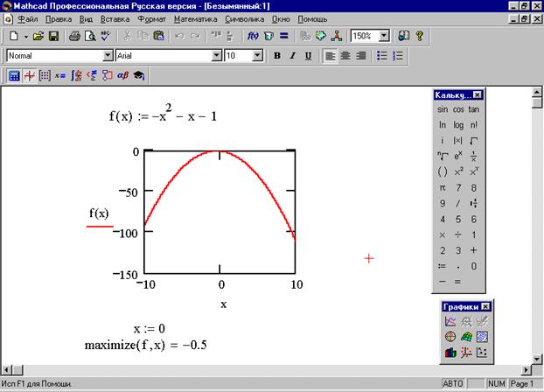This screenshot has width=544, height=392.
Task: Open the Правка menu
Action: [x=59, y=19]
